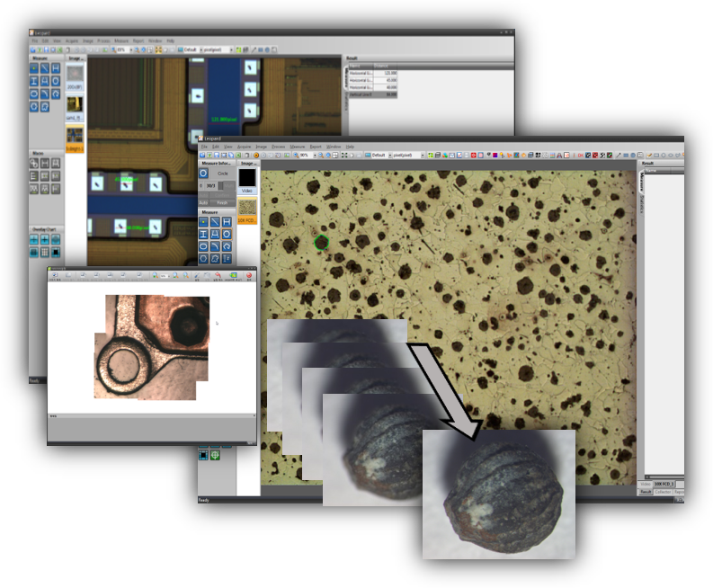Select the Point measure tool in back Leopard window

tap(34, 68)
